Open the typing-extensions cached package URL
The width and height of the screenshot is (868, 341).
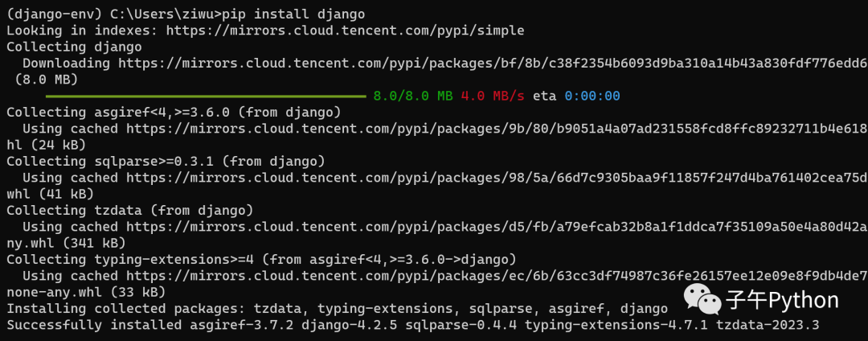497,276
